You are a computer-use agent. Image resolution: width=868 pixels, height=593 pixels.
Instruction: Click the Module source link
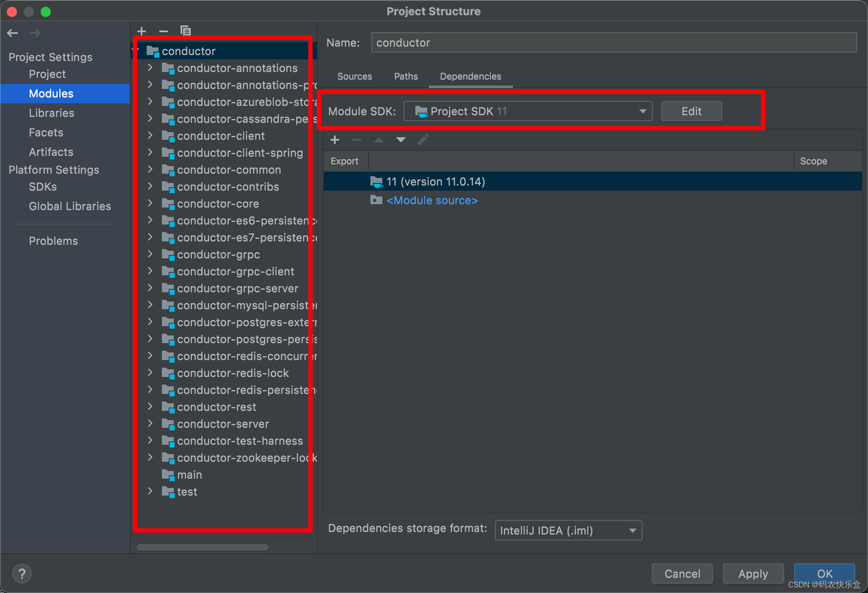pyautogui.click(x=432, y=200)
